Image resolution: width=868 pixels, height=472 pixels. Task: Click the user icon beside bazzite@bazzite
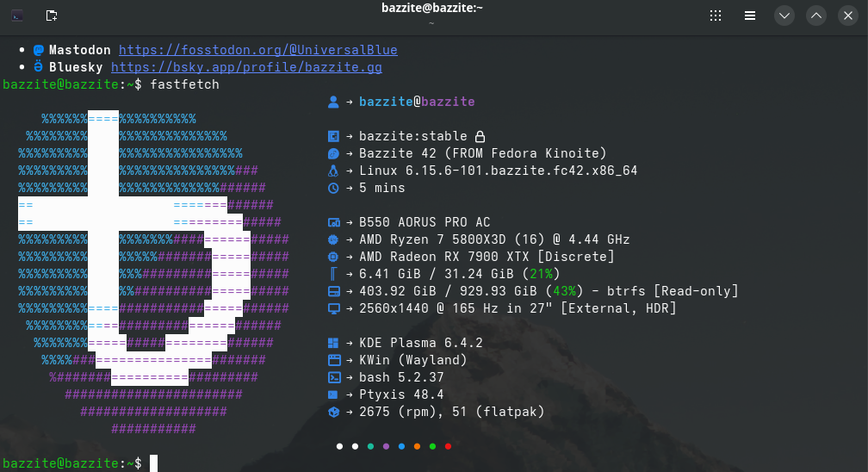pos(333,102)
